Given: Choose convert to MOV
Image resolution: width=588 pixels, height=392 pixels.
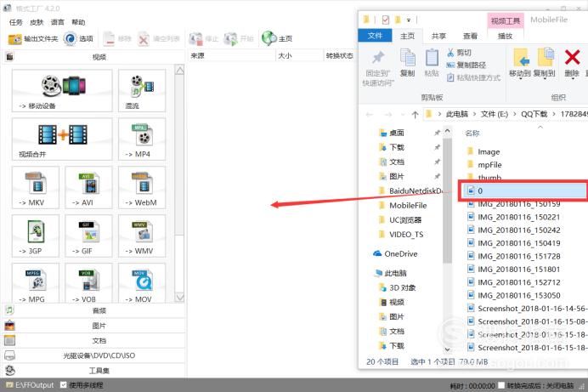Looking at the screenshot, I should click(x=142, y=283).
